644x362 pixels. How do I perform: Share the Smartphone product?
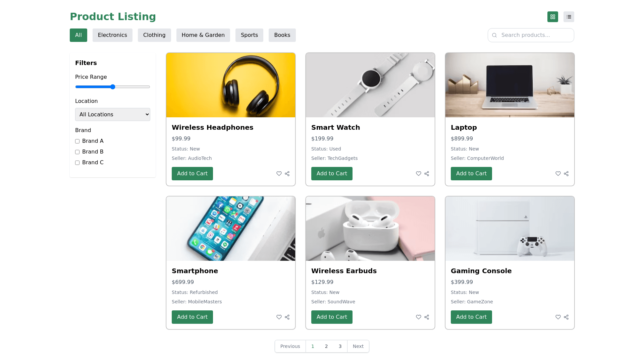pyautogui.click(x=287, y=317)
